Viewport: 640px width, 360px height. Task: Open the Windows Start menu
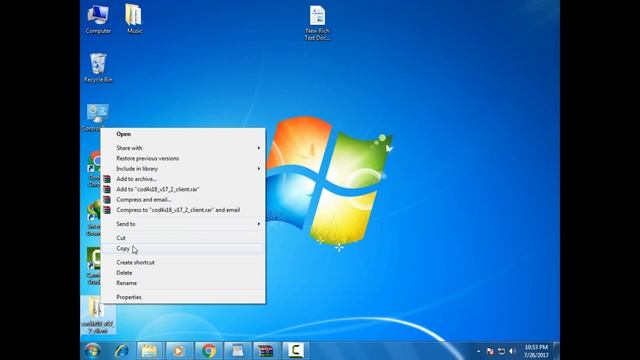[x=93, y=351]
